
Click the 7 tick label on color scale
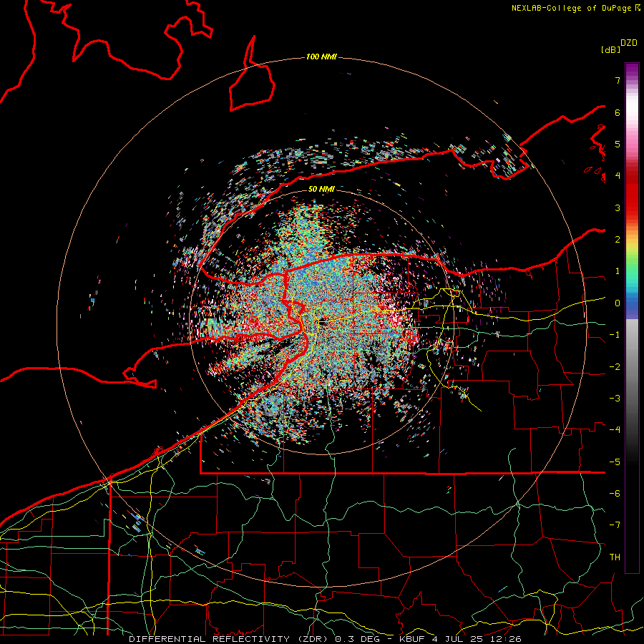click(618, 80)
